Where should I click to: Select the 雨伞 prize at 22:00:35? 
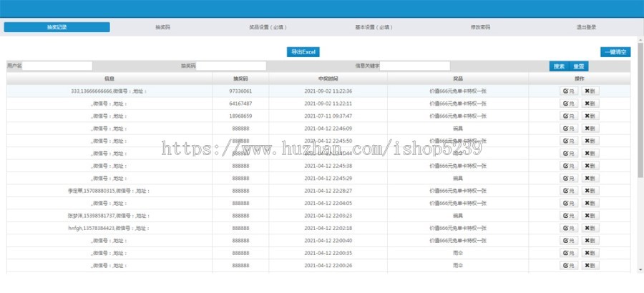458,253
